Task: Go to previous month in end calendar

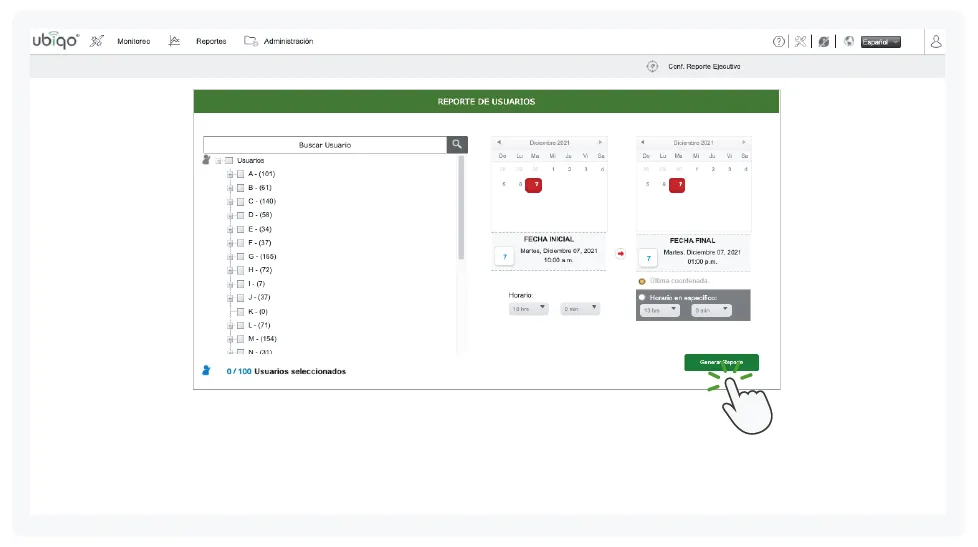Action: (642, 142)
